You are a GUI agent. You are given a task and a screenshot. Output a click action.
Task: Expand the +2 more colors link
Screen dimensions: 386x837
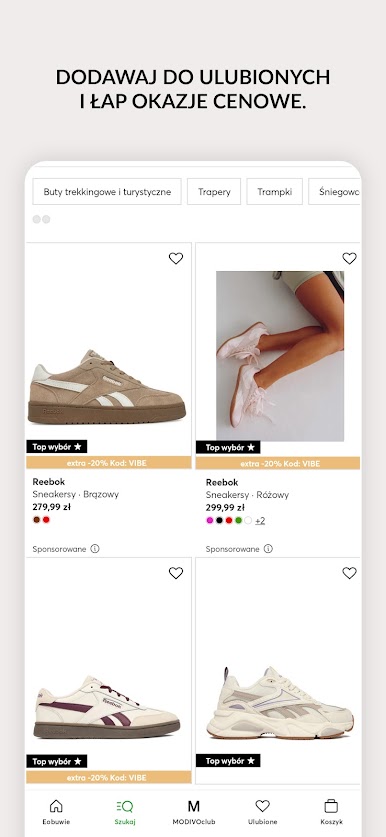[x=260, y=520]
